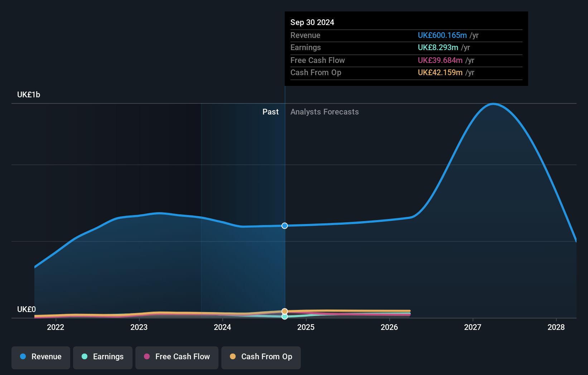Click the 2027 x-axis label
This screenshot has width=588, height=375.
(x=473, y=327)
